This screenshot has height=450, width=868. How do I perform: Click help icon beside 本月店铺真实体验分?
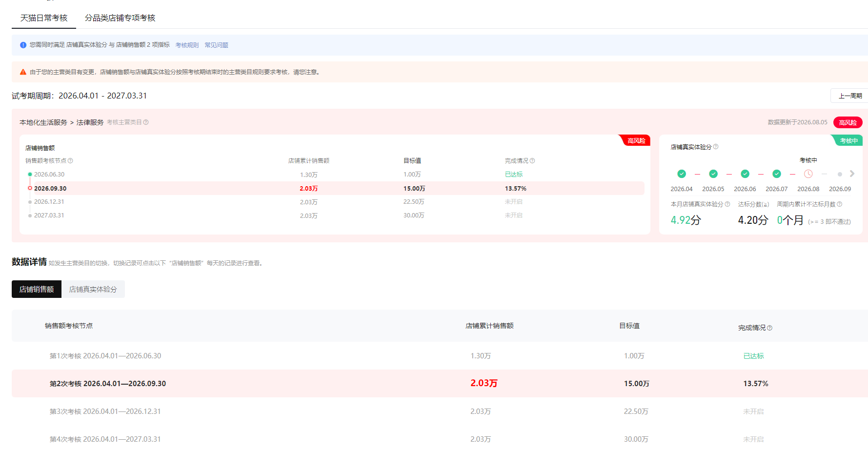coord(727,204)
